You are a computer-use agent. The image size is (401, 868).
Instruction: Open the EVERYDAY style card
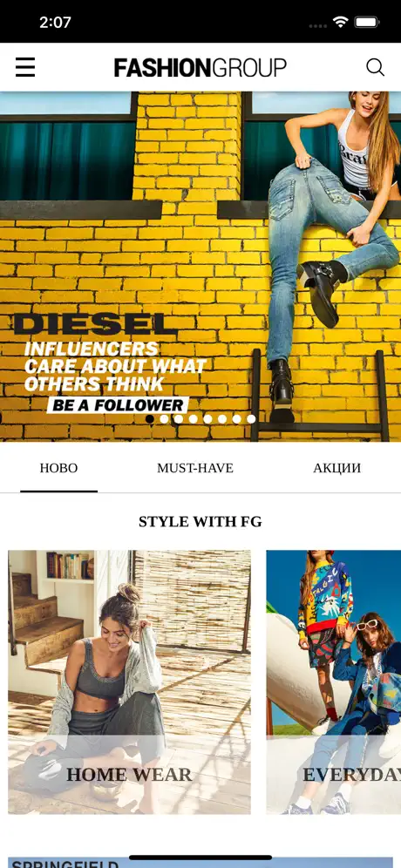pos(333,682)
